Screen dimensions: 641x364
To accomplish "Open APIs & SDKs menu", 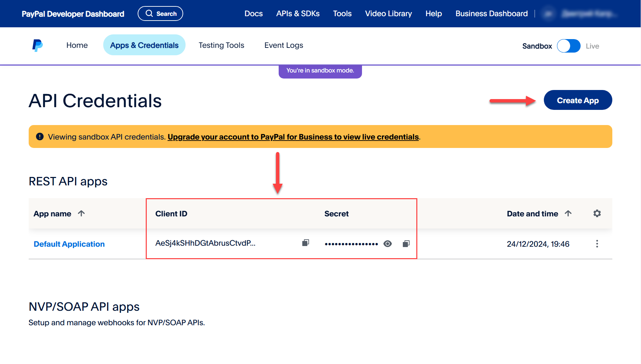I will [x=298, y=13].
